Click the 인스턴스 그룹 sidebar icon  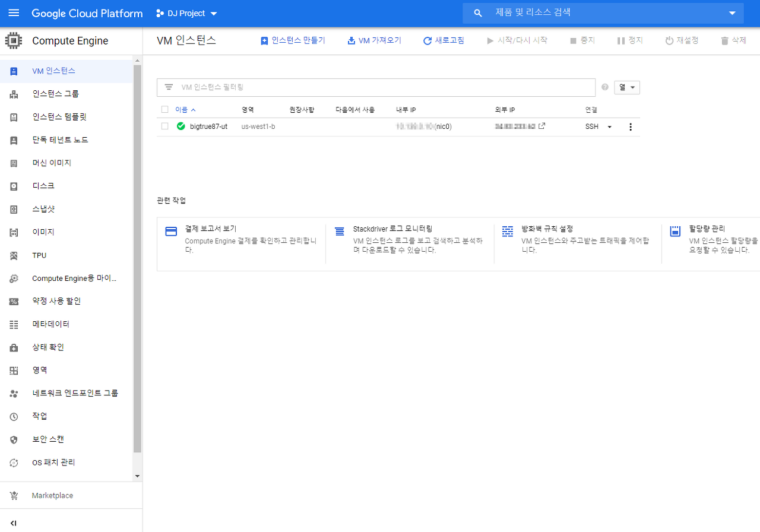pos(14,94)
